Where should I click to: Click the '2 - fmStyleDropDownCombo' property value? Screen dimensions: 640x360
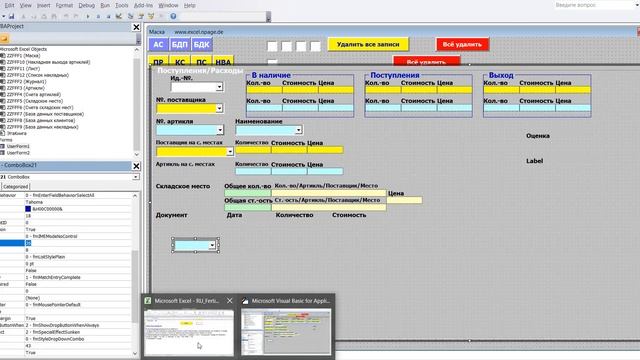pos(55,339)
